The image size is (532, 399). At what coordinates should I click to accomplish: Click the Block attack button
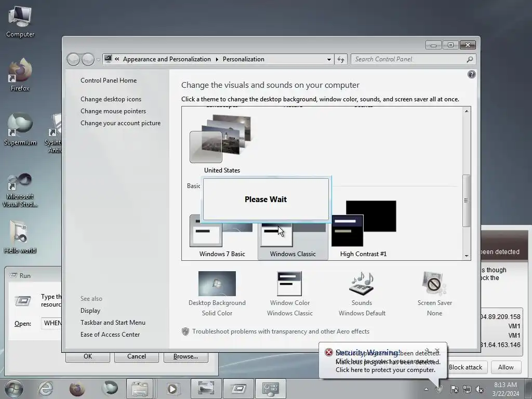point(465,367)
